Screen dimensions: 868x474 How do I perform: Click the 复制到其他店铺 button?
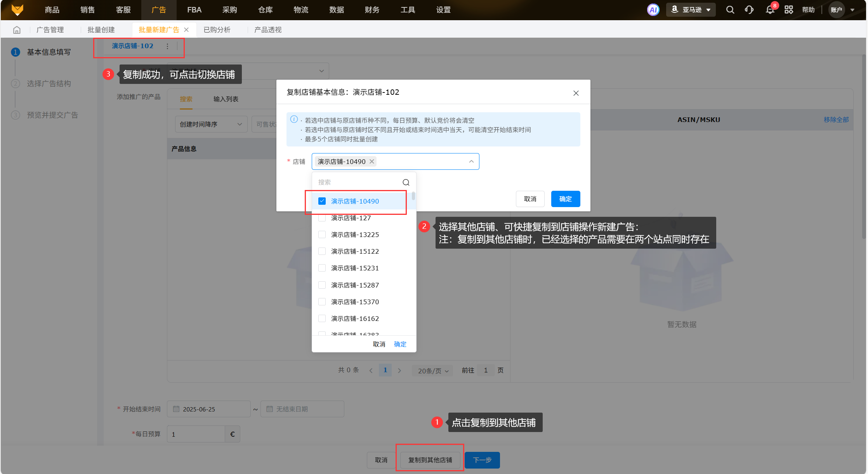coord(430,460)
